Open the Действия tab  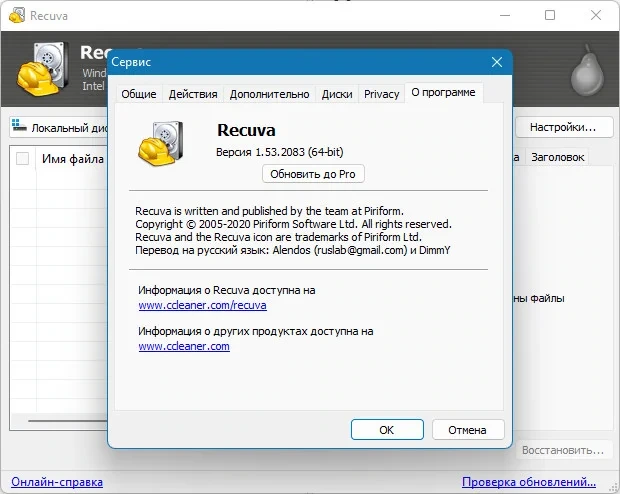point(193,94)
